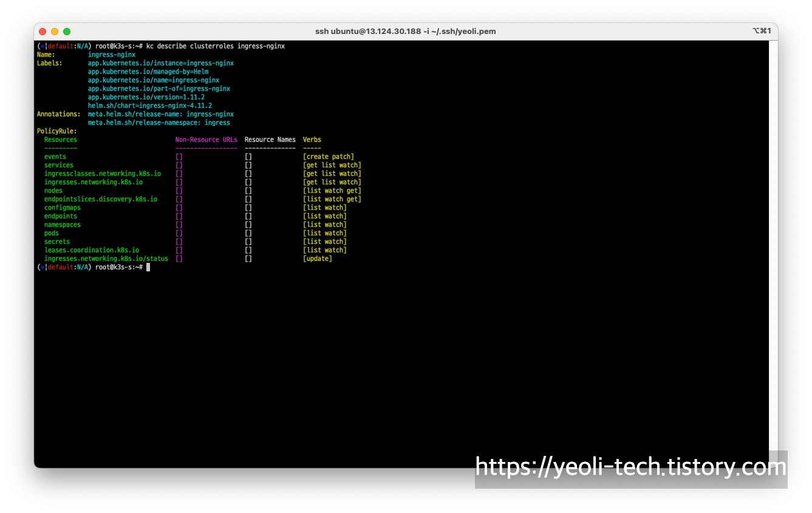The height and width of the screenshot is (513, 812).
Task: Click label 'app.kubernetes.io/instance=ingress-nginx'
Action: click(x=161, y=63)
